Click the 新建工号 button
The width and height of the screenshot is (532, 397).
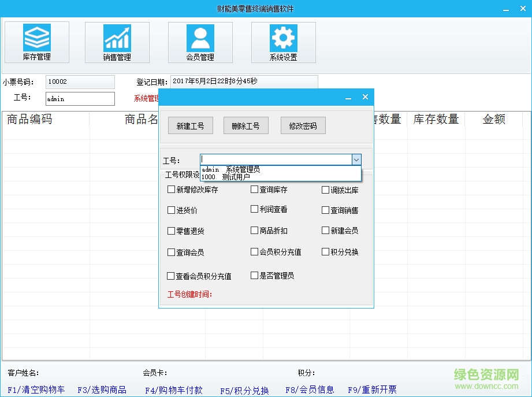click(x=190, y=126)
